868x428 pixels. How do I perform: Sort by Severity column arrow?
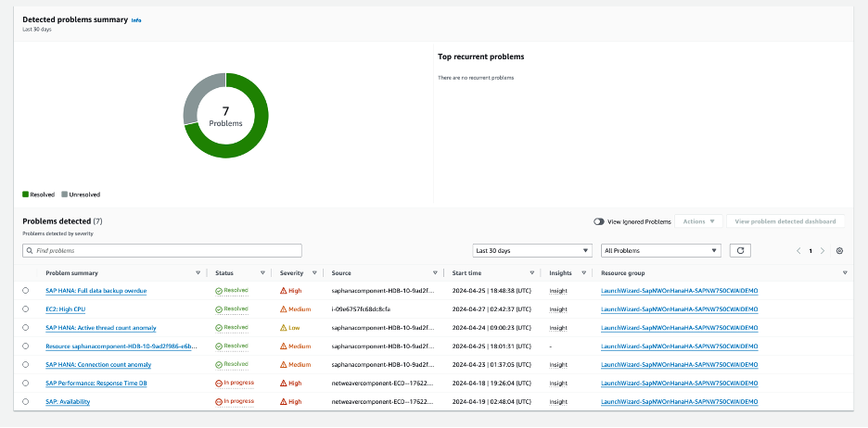(x=314, y=273)
